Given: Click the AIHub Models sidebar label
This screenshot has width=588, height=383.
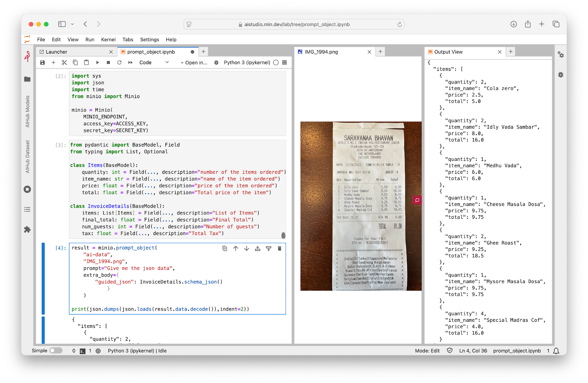Looking at the screenshot, I should [x=28, y=111].
